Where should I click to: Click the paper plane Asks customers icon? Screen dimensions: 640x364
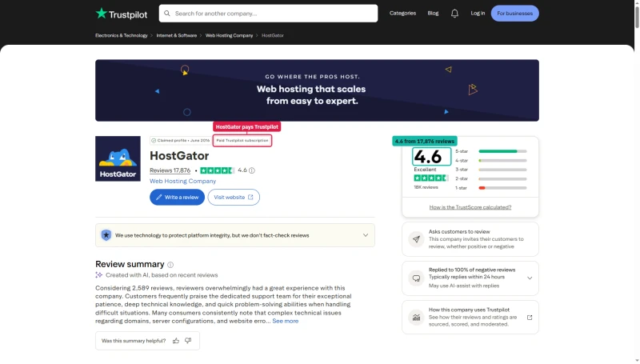click(416, 239)
